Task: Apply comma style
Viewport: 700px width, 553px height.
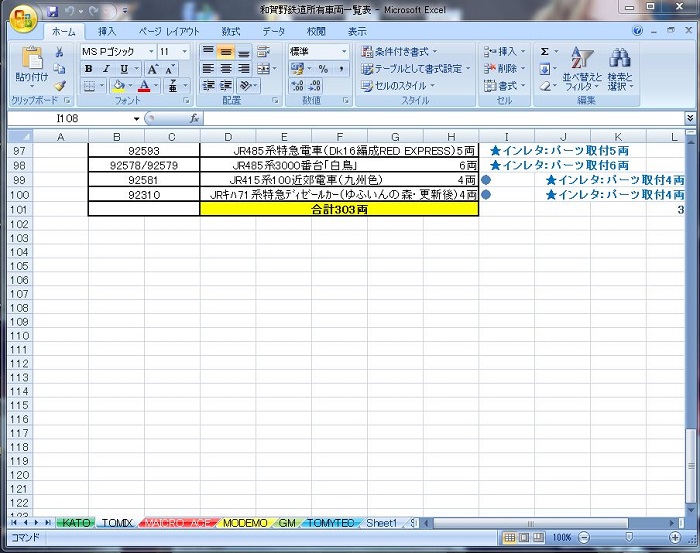Action: point(341,69)
